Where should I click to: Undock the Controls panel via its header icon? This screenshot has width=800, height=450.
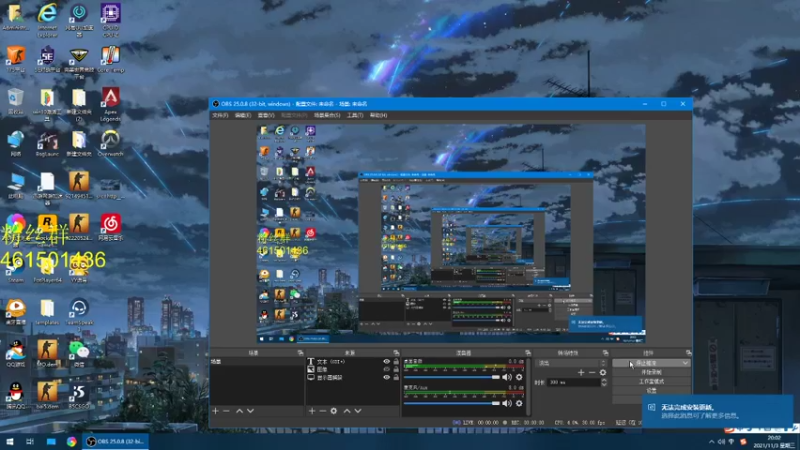(688, 353)
